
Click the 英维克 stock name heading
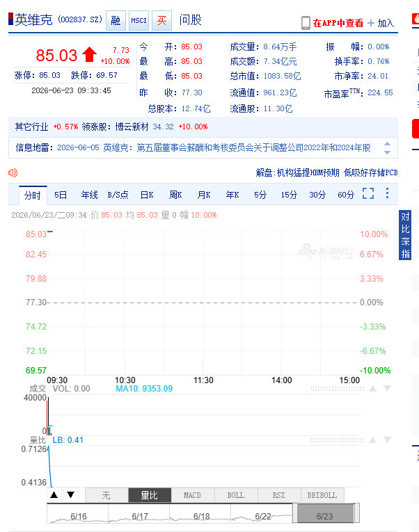pos(33,19)
